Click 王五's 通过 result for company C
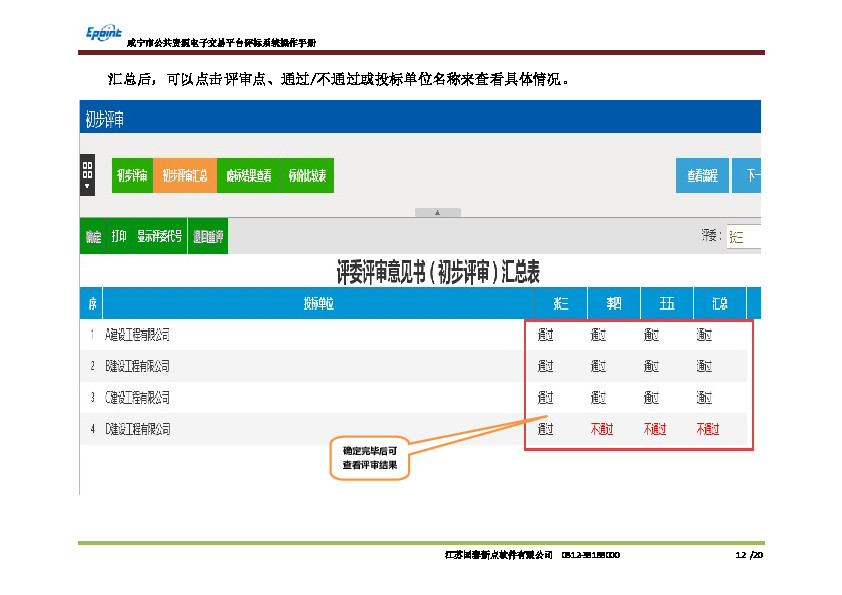The width and height of the screenshot is (842, 595). 652,398
